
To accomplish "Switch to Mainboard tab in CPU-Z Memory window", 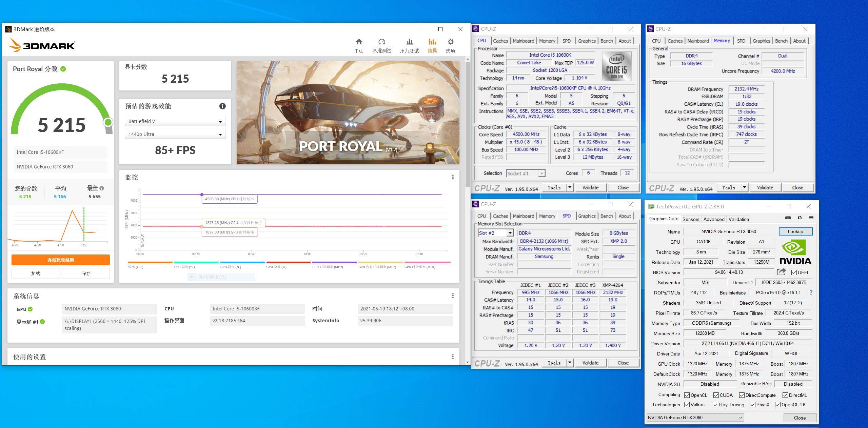I will tap(698, 41).
